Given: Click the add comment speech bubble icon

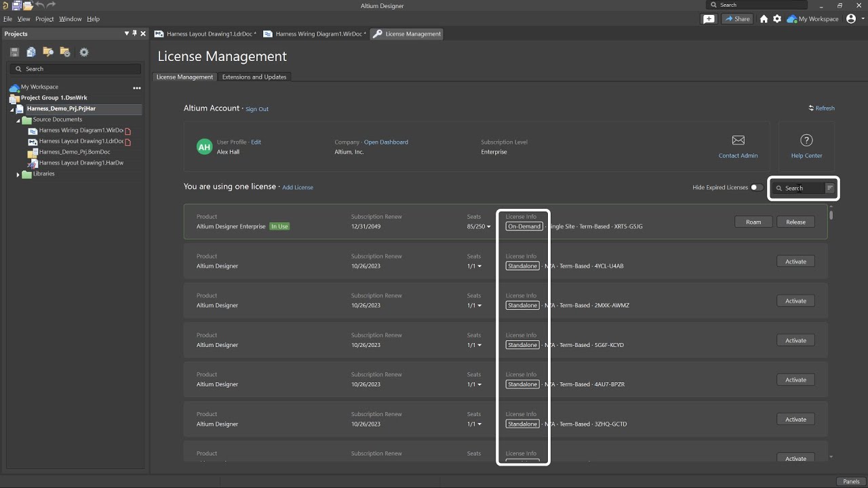Looking at the screenshot, I should [x=709, y=19].
